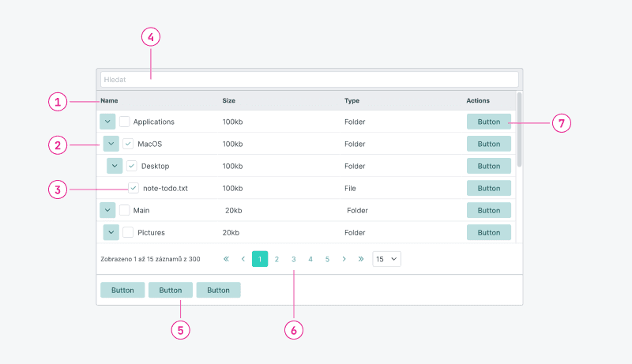
Task: Uncheck the note-todo.txt checkbox
Action: pyautogui.click(x=134, y=188)
